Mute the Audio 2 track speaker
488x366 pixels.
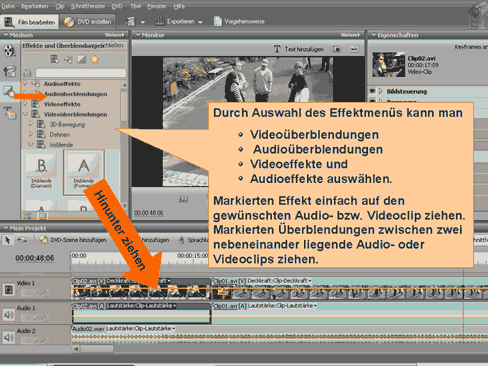[x=8, y=338]
